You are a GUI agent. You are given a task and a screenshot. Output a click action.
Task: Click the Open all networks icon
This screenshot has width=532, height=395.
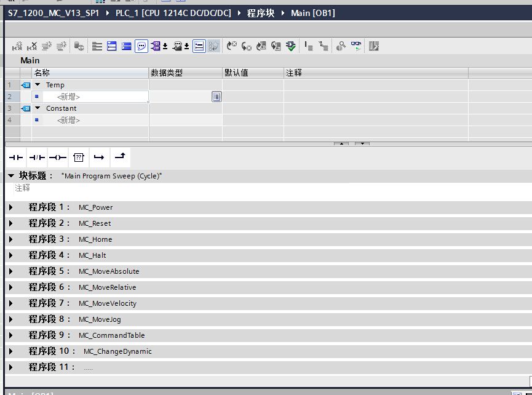111,46
